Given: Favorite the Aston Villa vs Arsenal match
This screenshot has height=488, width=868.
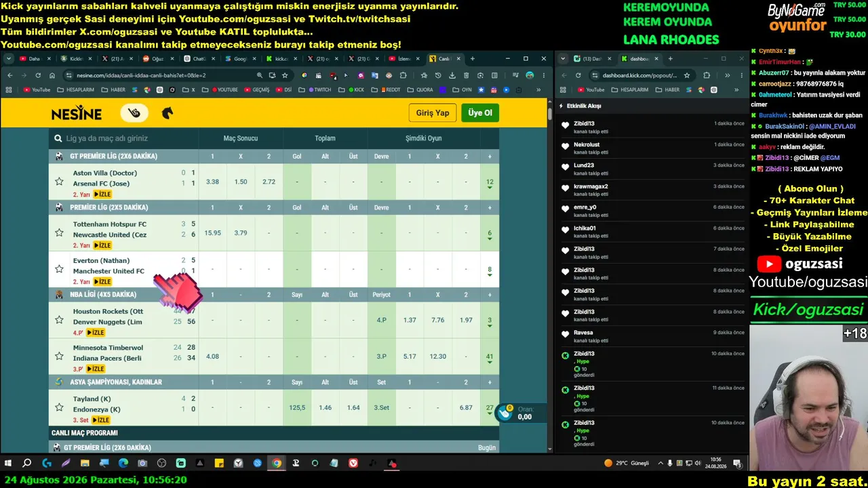Looking at the screenshot, I should (59, 182).
